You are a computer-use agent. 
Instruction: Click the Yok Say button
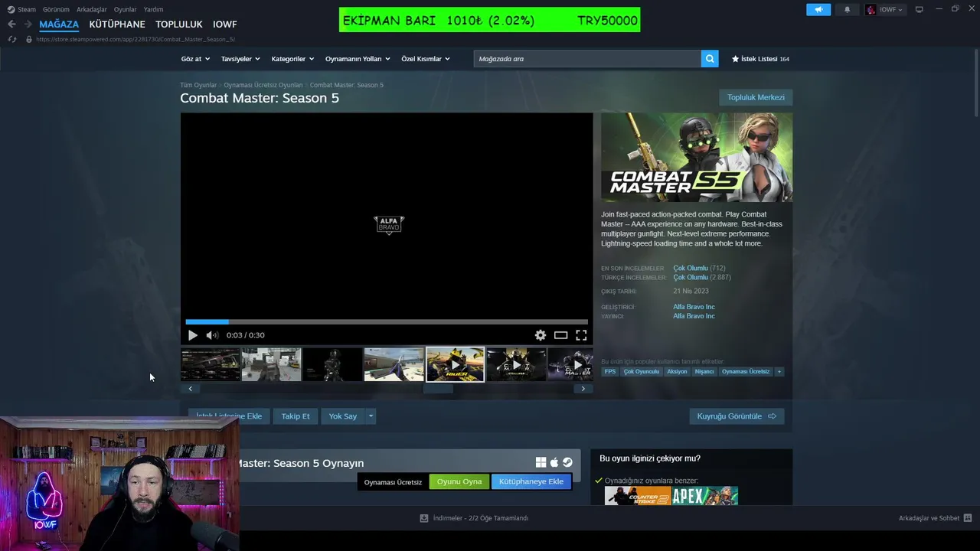pyautogui.click(x=343, y=416)
